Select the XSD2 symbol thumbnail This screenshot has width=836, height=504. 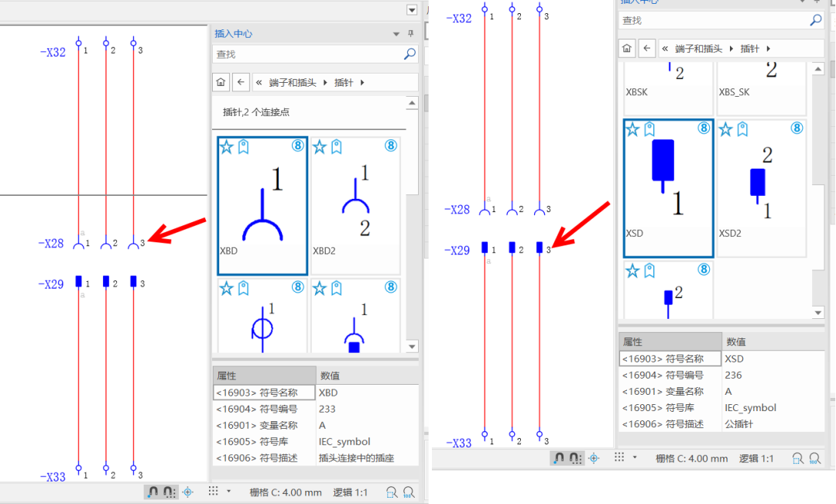click(x=761, y=188)
